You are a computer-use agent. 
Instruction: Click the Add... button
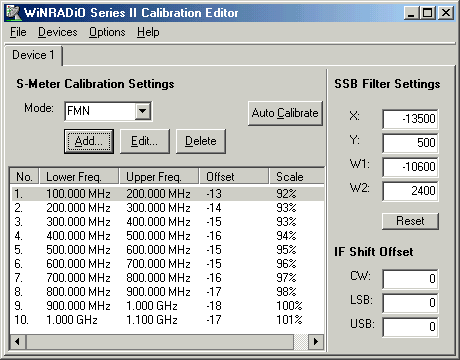[89, 141]
